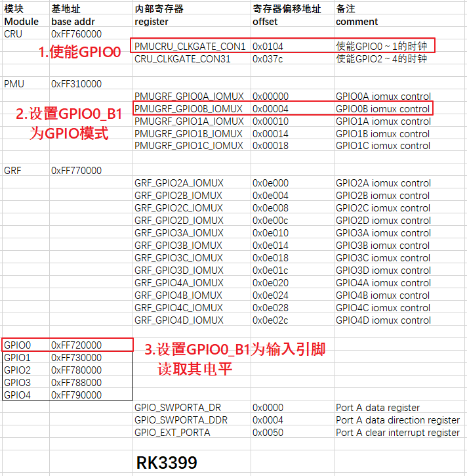Click 'Port A data direction register' comment

coord(398,420)
